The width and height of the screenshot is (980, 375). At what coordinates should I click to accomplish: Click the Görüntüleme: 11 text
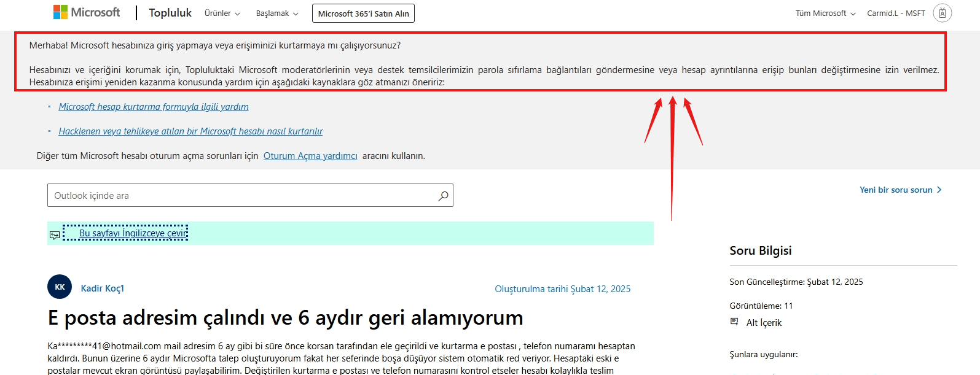point(761,306)
